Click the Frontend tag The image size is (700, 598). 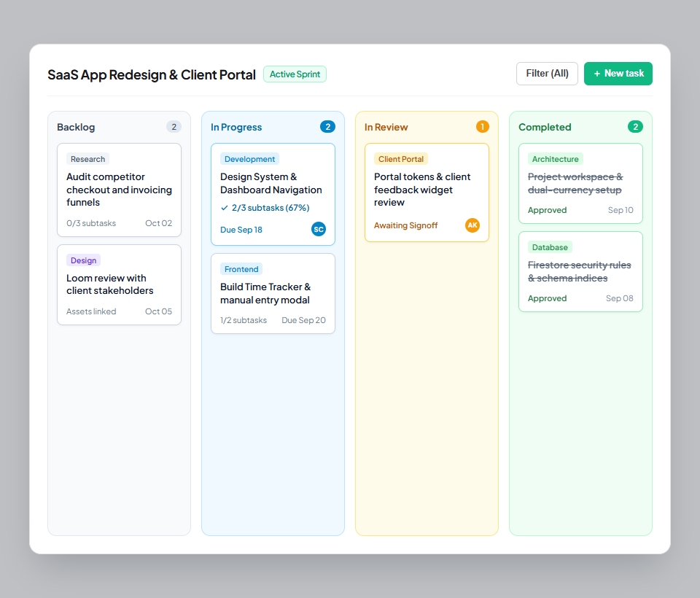pyautogui.click(x=241, y=269)
